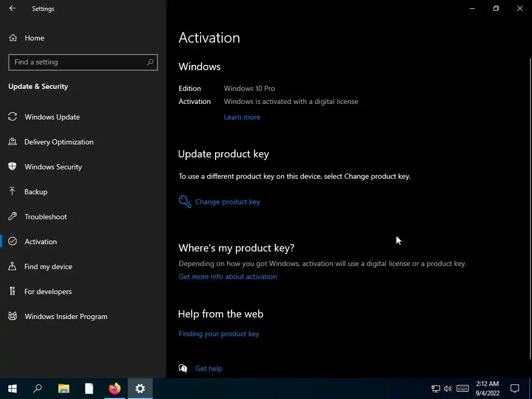
Task: Click the key icon beside Change product key
Action: click(185, 202)
